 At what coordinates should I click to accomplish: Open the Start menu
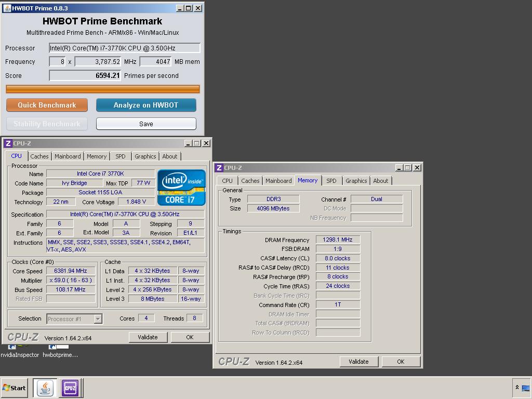click(14, 388)
